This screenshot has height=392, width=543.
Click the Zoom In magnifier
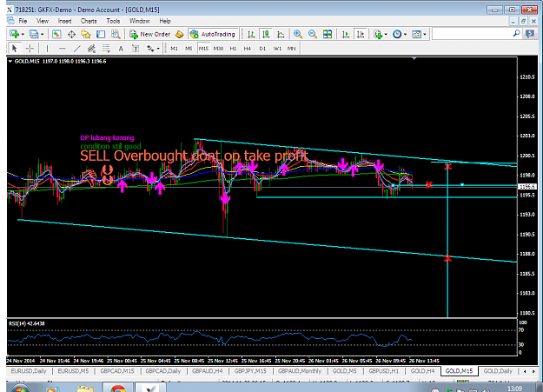[x=297, y=34]
